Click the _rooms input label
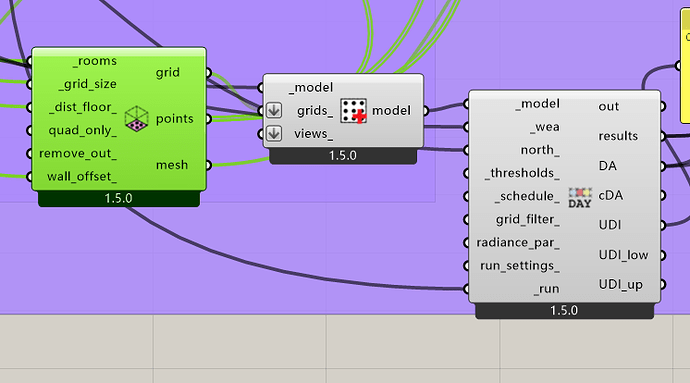The width and height of the screenshot is (690, 383). coord(95,61)
